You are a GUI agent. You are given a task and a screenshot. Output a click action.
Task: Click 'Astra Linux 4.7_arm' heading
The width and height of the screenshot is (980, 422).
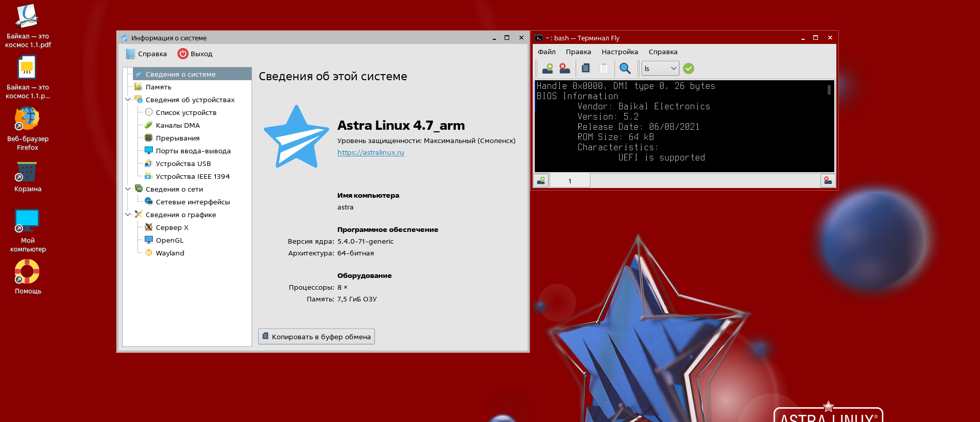(401, 125)
